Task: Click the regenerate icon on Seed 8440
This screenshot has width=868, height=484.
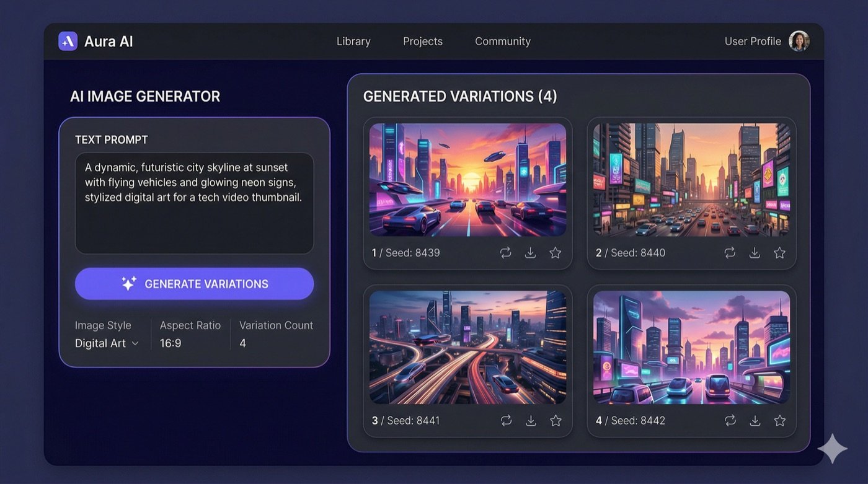Action: [x=730, y=253]
